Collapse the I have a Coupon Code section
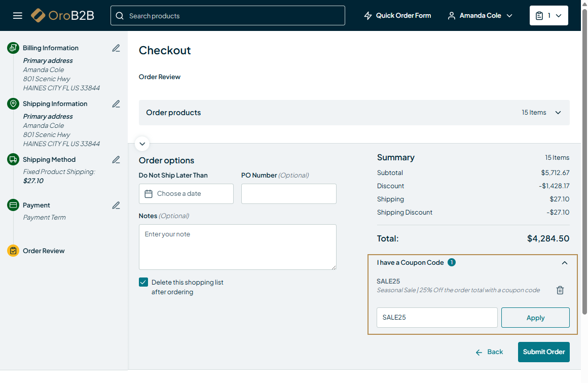The width and height of the screenshot is (588, 383). click(x=564, y=263)
